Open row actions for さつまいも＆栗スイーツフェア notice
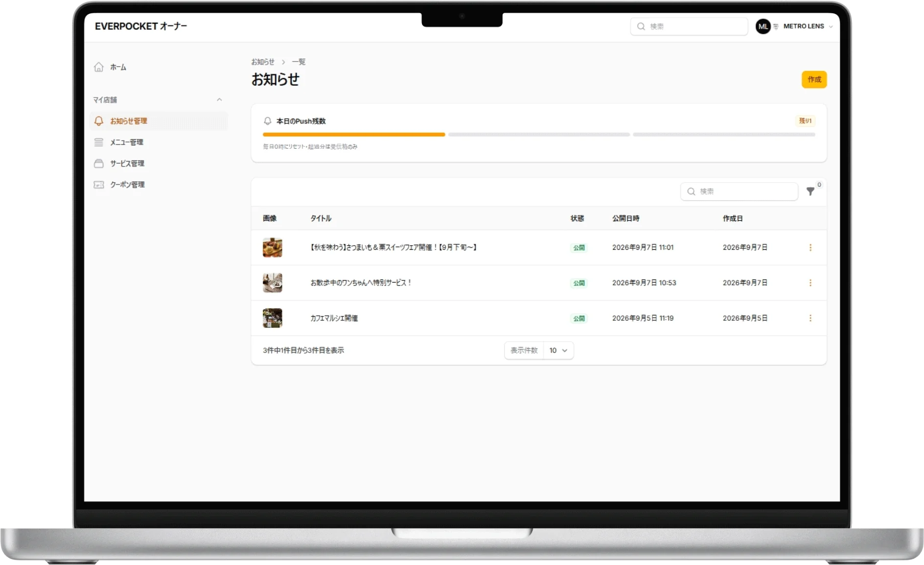The height and width of the screenshot is (565, 924). (810, 248)
